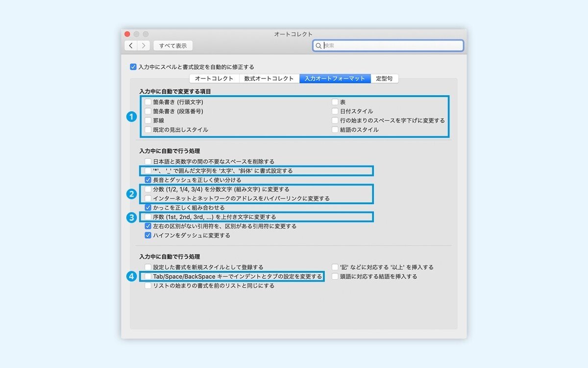The width and height of the screenshot is (588, 368).
Task: Click the magnifier icon in the search field
Action: [x=320, y=45]
